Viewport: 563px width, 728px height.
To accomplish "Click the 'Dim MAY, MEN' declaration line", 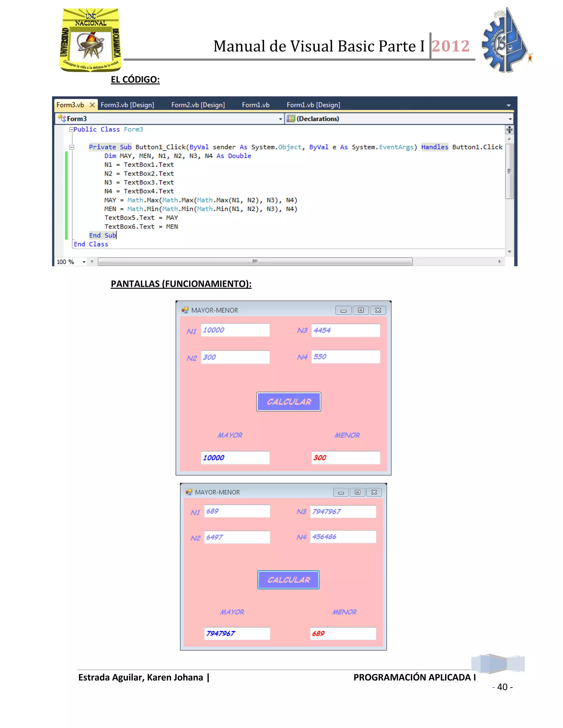I will (x=178, y=156).
